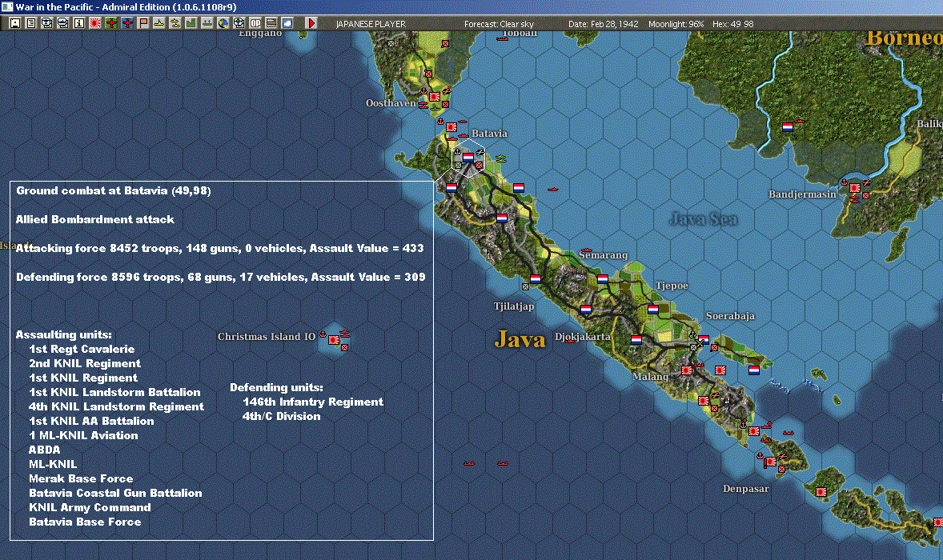Select the Dutch flag unit beside Djokjakarta
Viewport: 943px width, 560px height.
(x=636, y=339)
